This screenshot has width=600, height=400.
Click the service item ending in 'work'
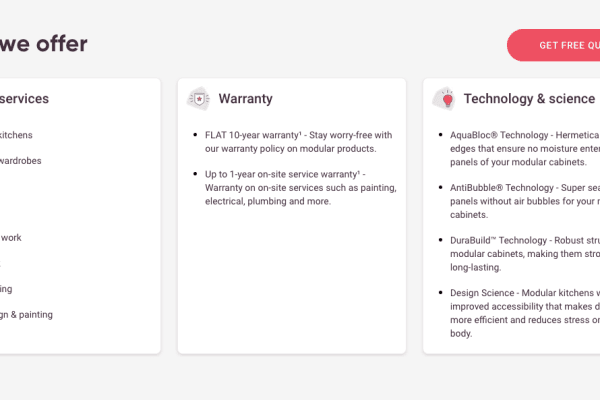[x=11, y=237]
